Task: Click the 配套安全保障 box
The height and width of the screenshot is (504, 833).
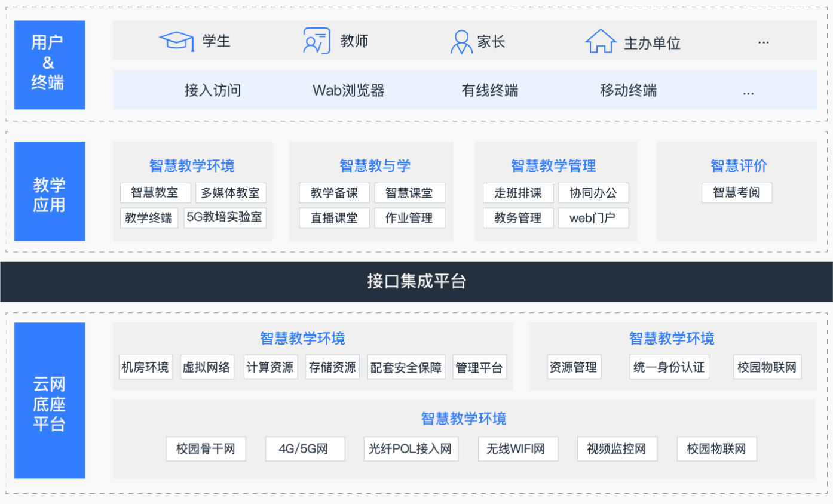Action: coord(406,367)
